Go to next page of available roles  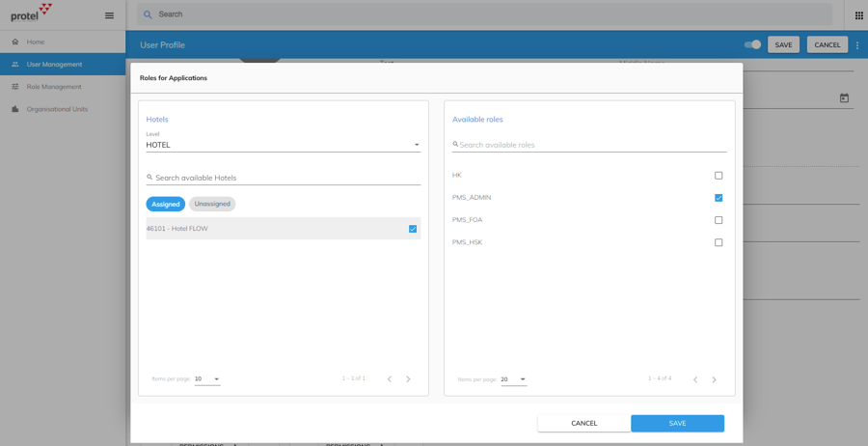click(x=714, y=380)
